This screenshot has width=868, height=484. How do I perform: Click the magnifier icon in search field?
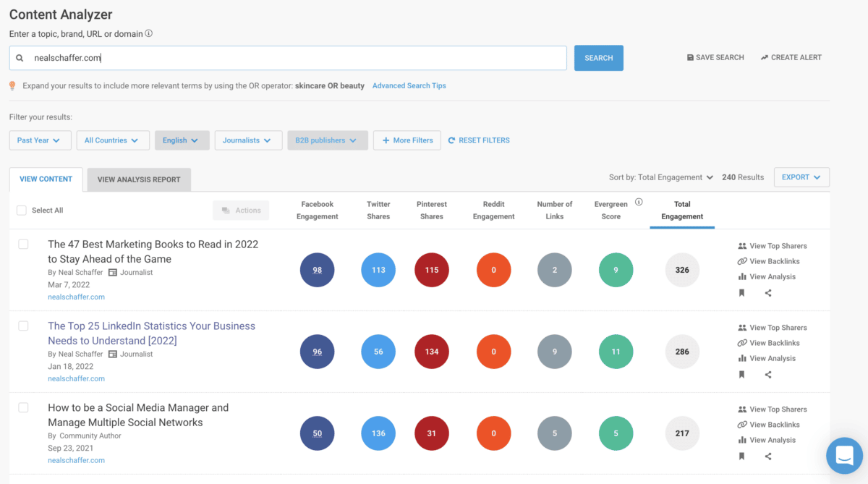[20, 58]
